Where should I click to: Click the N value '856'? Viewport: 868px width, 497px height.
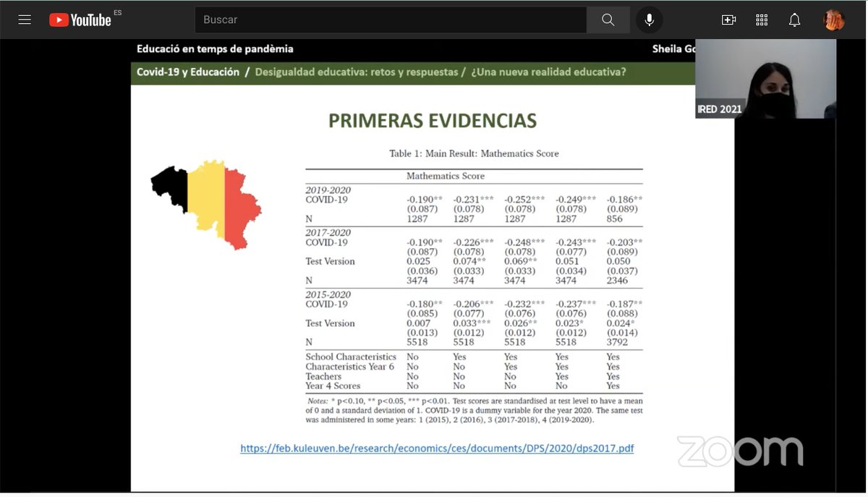614,218
